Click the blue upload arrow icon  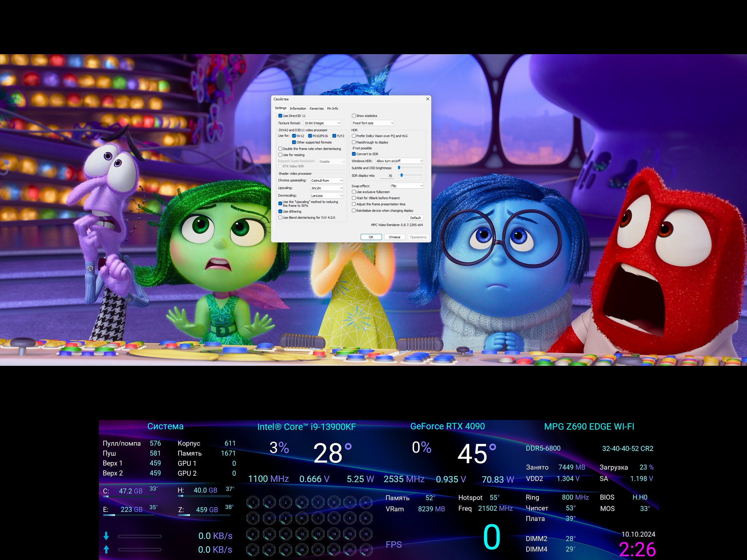pos(106,549)
